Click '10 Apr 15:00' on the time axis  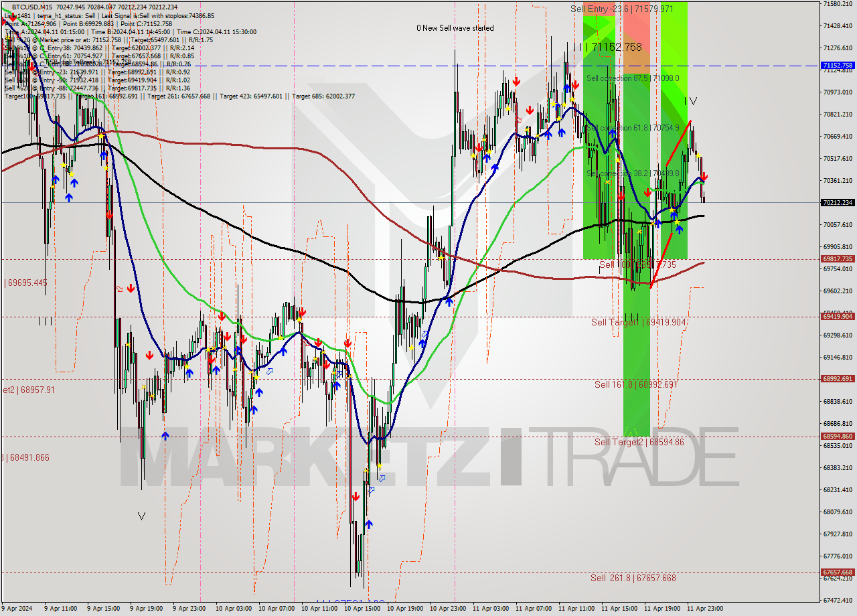click(x=362, y=609)
